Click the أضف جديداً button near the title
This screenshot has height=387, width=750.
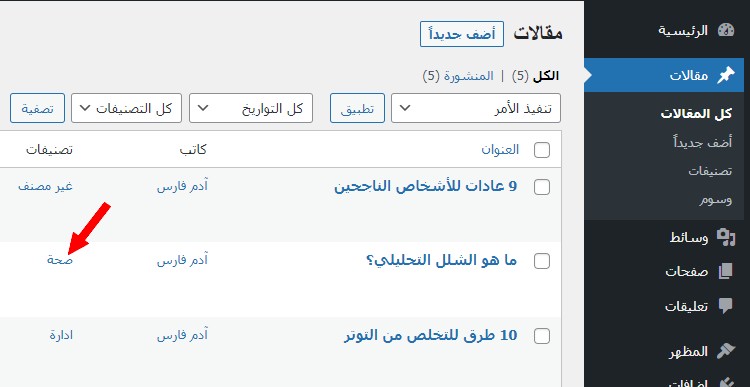[x=462, y=34]
